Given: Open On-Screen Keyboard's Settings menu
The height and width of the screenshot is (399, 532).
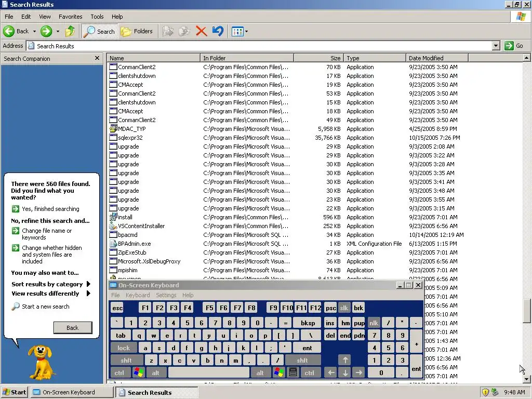Looking at the screenshot, I should point(166,295).
